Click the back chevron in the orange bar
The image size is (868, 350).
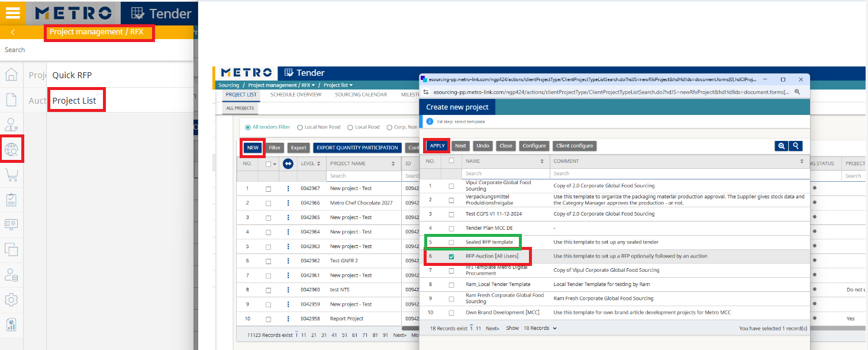12,33
